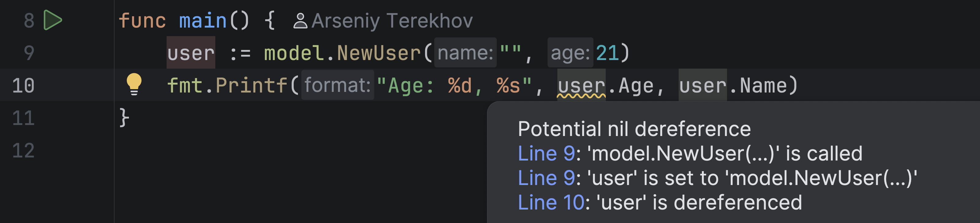980x223 pixels.
Task: Click the format: parameter hint
Action: (337, 85)
